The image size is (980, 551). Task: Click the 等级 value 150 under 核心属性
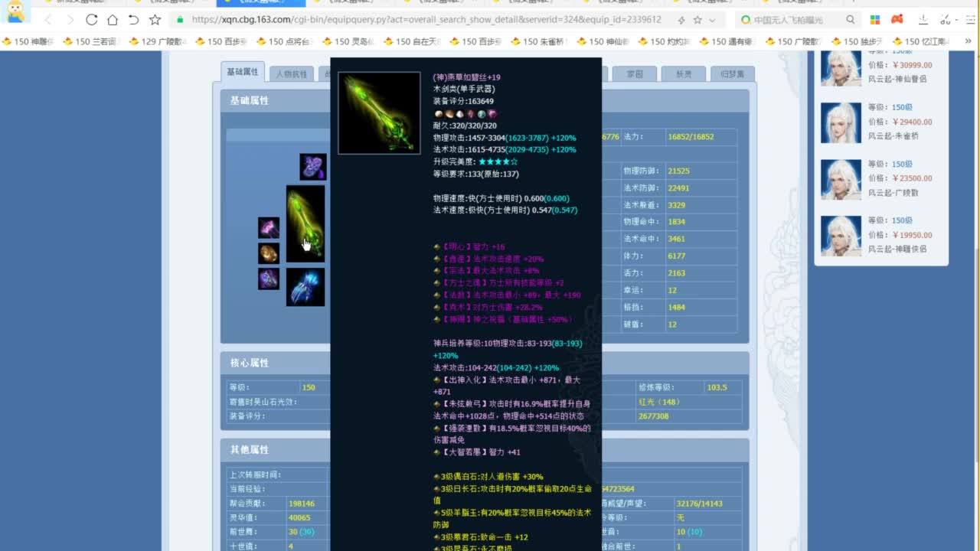[x=309, y=387]
